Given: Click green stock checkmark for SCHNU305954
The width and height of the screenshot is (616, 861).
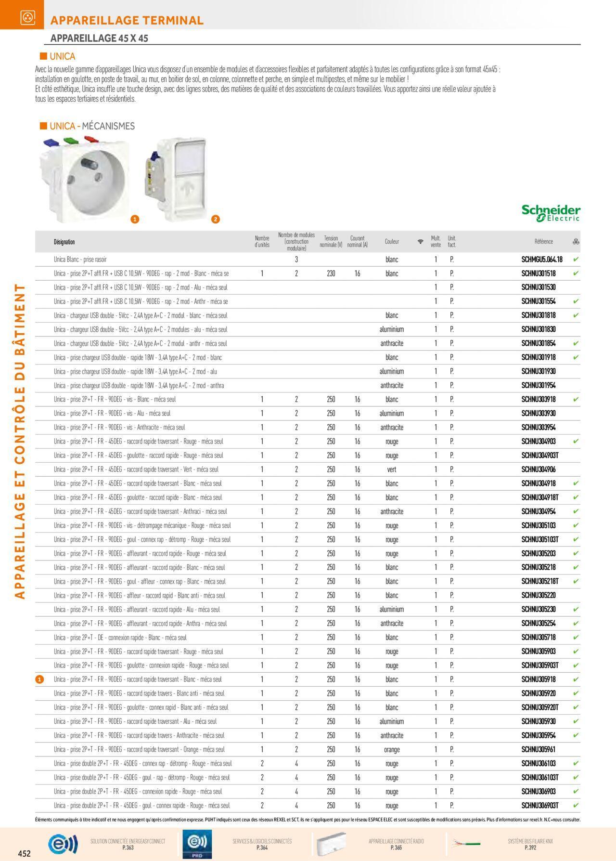Looking at the screenshot, I should 576,735.
